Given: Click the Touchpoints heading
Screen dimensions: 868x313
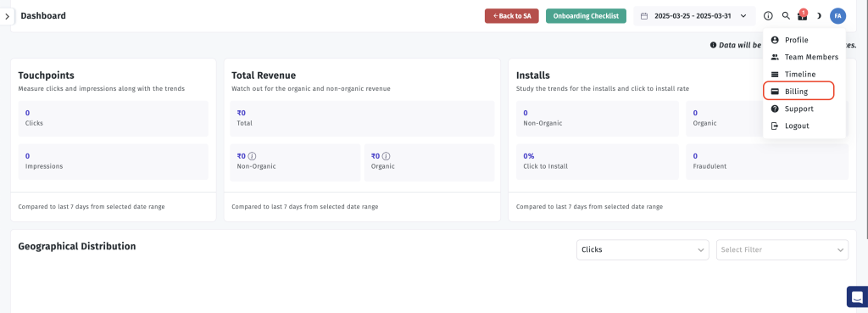Looking at the screenshot, I should tap(47, 75).
